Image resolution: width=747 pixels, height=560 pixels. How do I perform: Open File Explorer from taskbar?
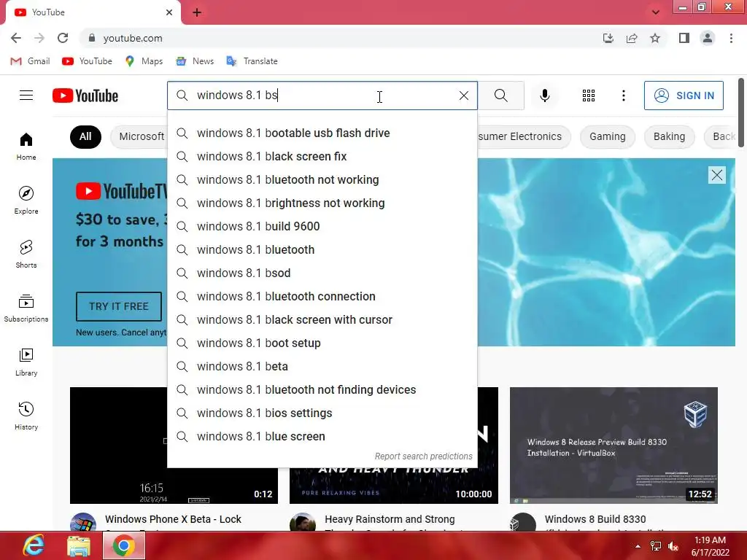79,545
